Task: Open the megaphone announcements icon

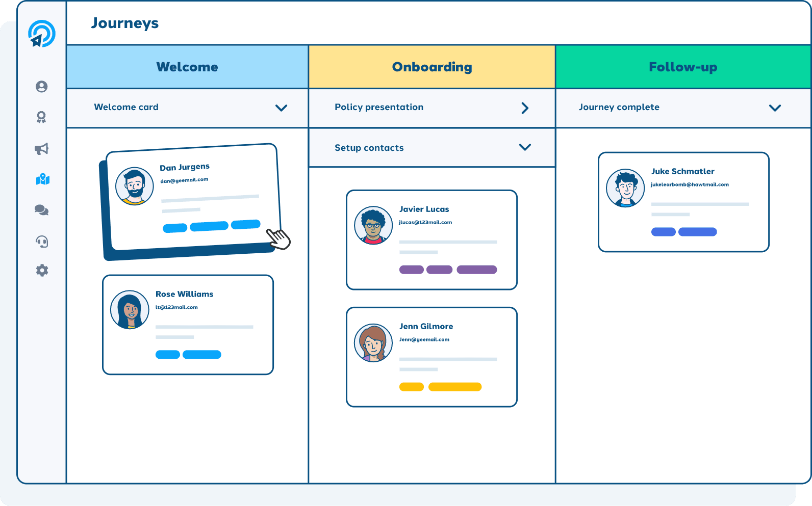Action: 42,149
